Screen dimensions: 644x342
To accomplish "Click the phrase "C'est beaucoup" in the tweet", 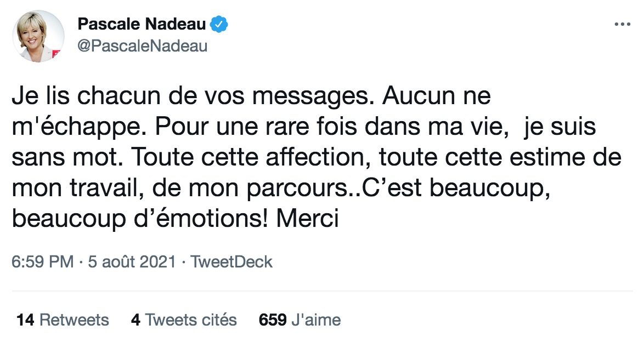I will point(455,189).
